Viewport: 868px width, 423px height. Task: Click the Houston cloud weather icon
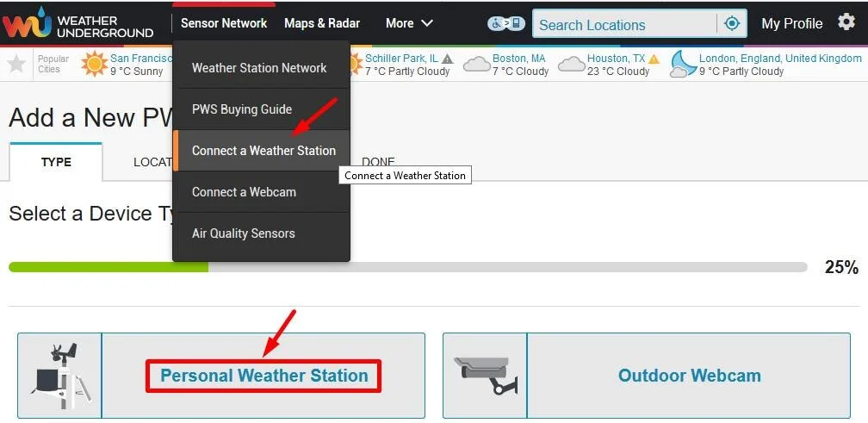pyautogui.click(x=571, y=65)
